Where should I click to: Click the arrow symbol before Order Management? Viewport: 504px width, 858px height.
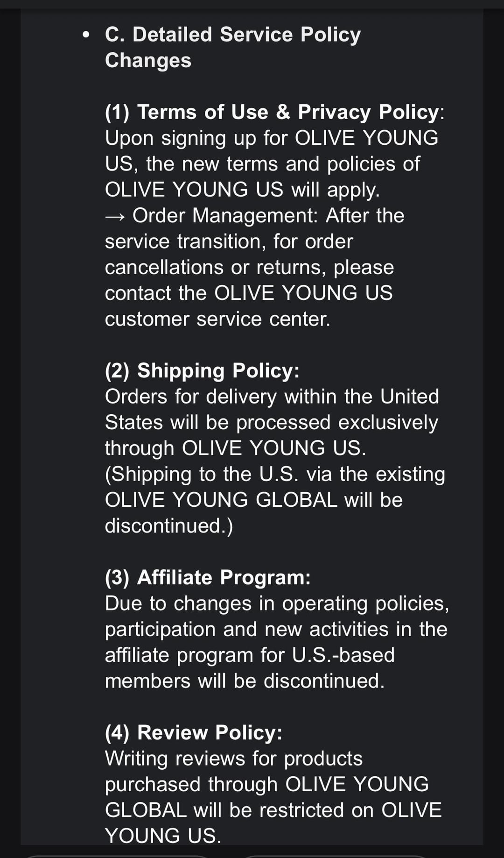click(x=115, y=216)
